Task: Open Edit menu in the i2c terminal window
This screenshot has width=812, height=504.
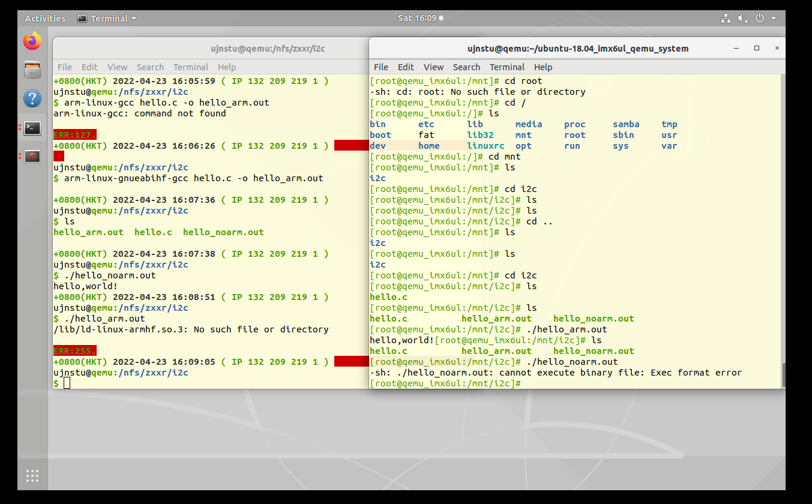Action: (x=89, y=67)
